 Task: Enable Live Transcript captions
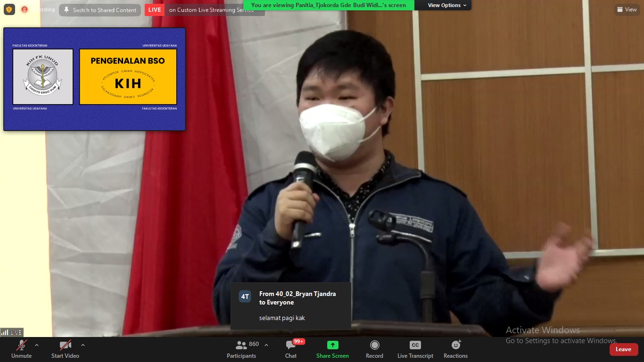coord(415,349)
